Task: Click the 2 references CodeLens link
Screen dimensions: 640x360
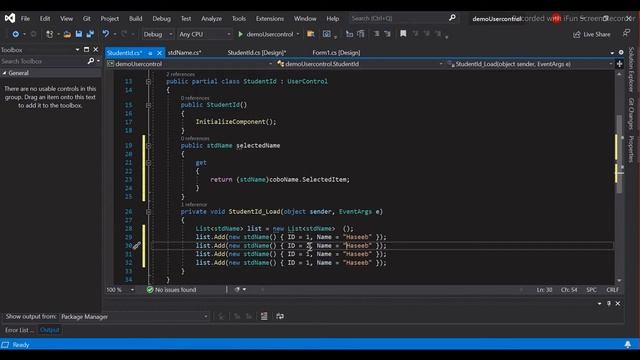Action: [180, 74]
